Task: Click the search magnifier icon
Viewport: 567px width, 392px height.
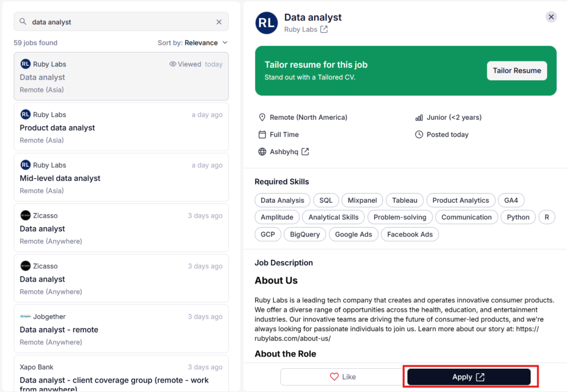Action: [x=23, y=22]
